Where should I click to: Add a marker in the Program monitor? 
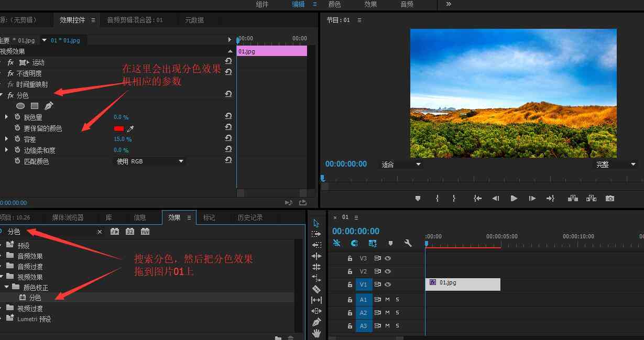tap(418, 199)
